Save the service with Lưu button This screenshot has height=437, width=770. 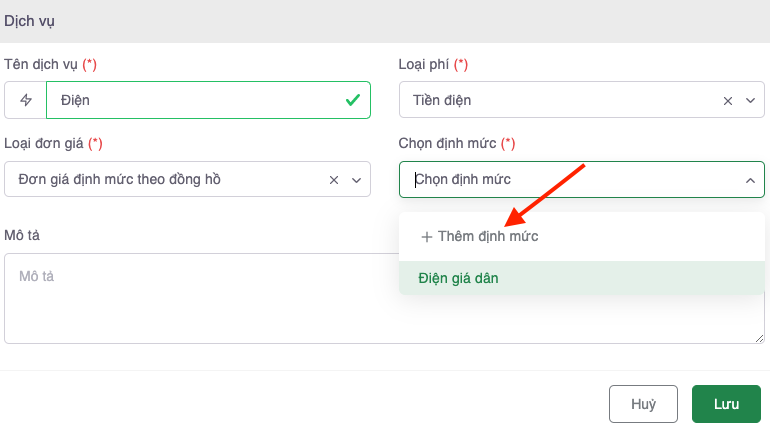coord(726,404)
